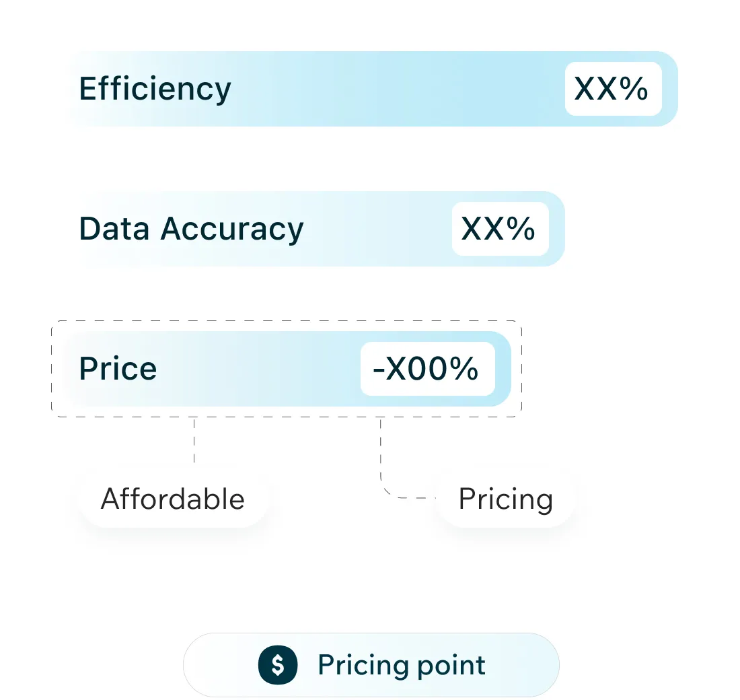Click the top-right corner of the dashed Price outline
740x700 pixels.
(520, 323)
